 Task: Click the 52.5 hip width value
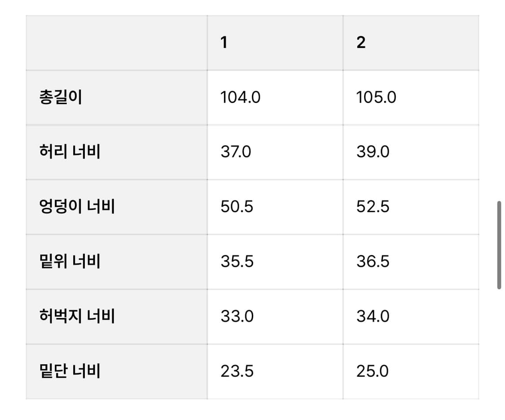click(x=373, y=207)
